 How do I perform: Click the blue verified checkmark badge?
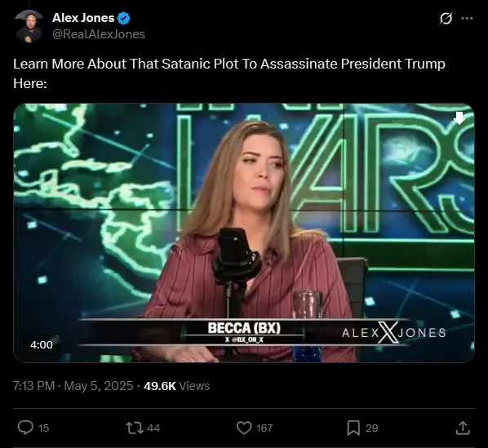(x=123, y=18)
